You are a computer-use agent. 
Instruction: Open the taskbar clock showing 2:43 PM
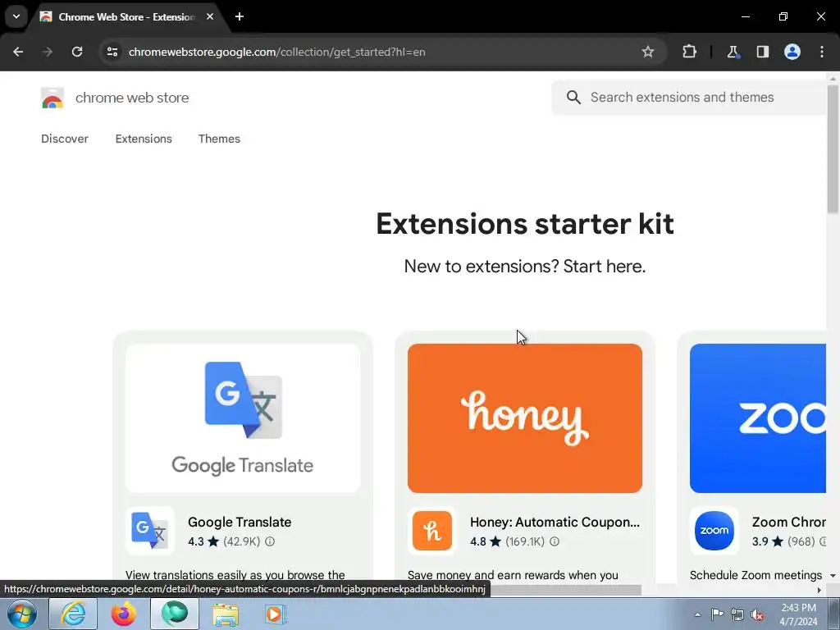(x=799, y=614)
